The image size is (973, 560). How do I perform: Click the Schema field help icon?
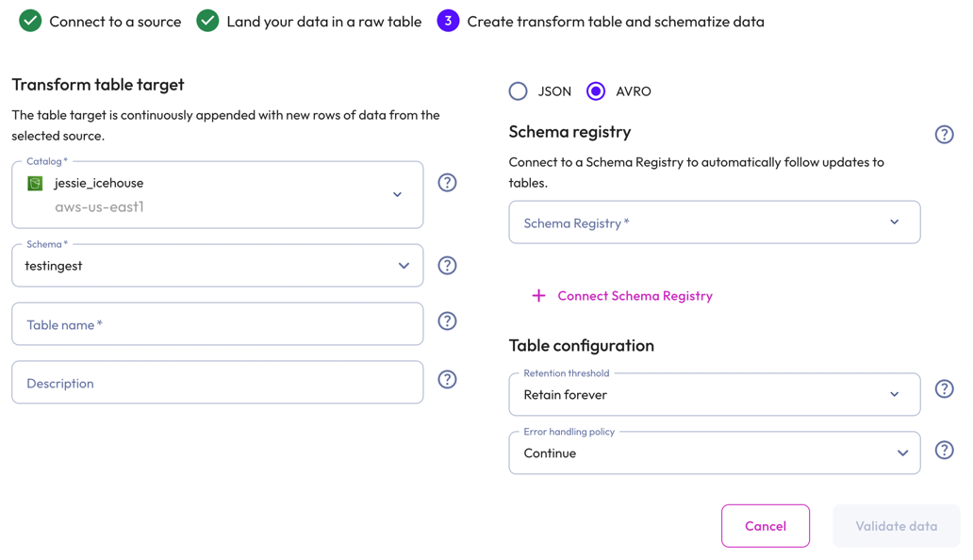click(447, 265)
